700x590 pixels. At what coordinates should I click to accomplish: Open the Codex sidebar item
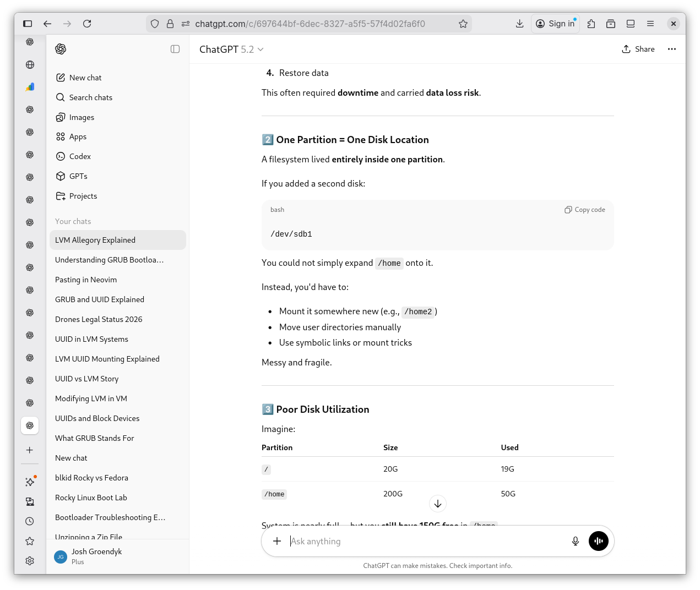(80, 156)
